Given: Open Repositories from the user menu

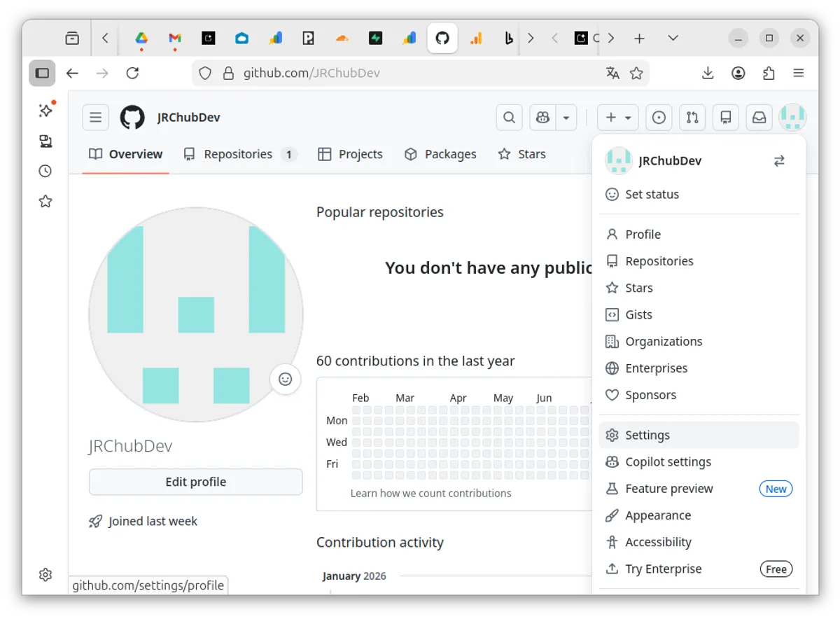Looking at the screenshot, I should (x=699, y=261).
